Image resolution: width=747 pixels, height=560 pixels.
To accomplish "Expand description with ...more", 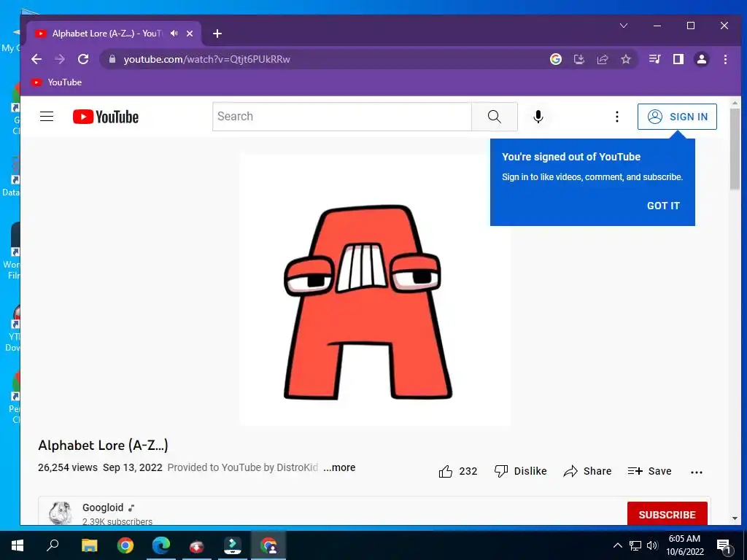I will (339, 467).
